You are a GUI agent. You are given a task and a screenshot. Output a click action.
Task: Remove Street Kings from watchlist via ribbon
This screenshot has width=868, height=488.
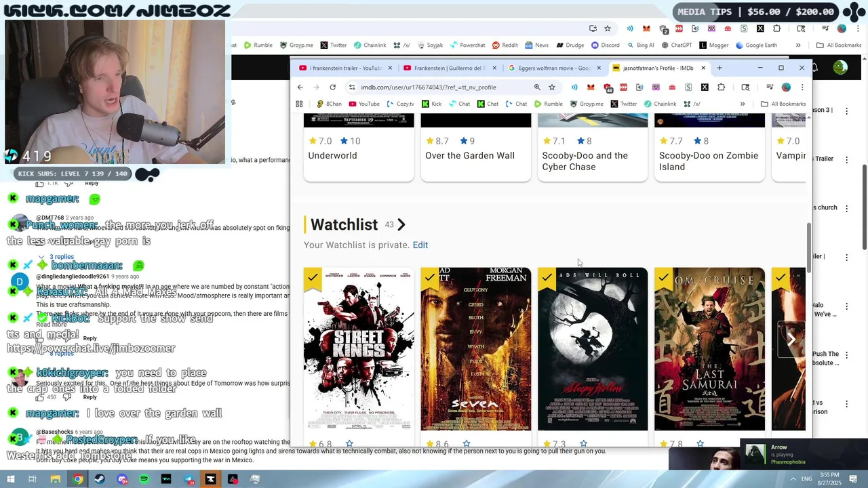(313, 279)
